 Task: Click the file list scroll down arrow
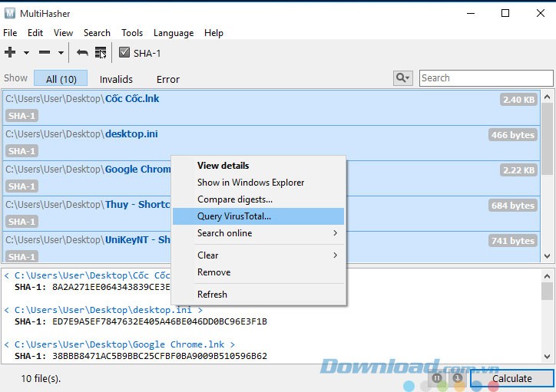[x=548, y=257]
